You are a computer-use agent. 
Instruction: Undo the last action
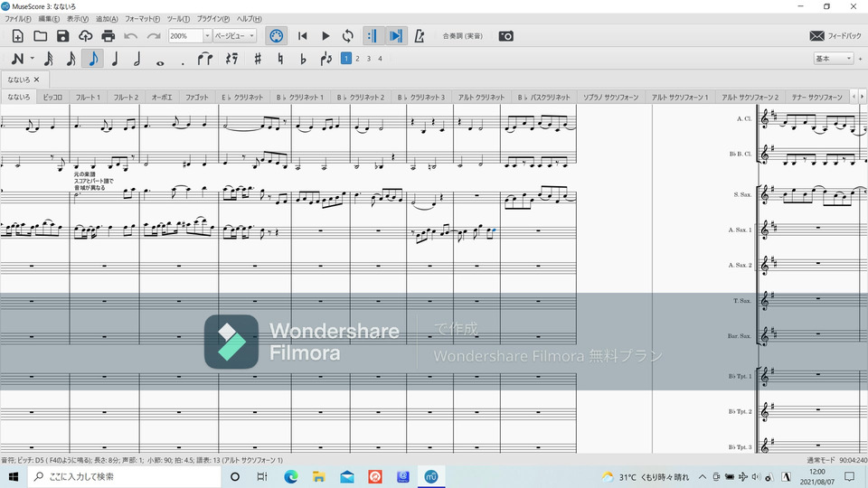point(130,36)
